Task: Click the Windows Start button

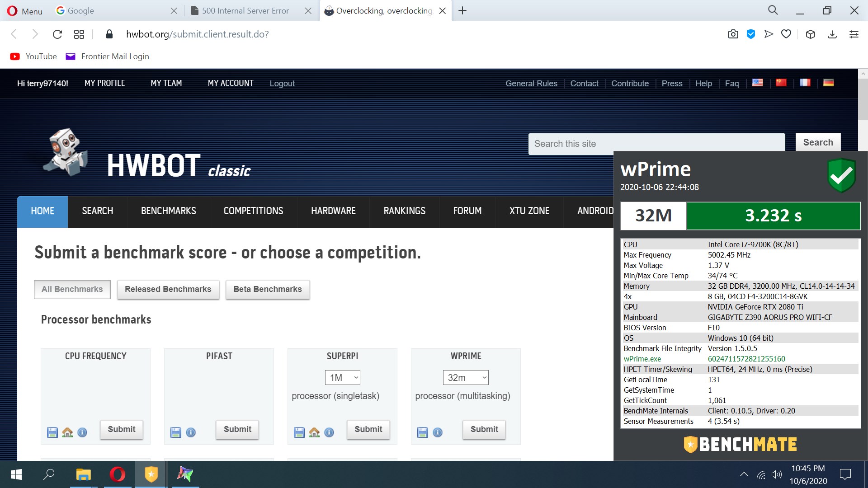Action: point(16,474)
